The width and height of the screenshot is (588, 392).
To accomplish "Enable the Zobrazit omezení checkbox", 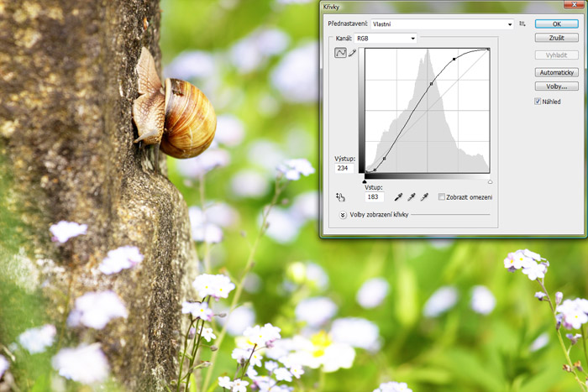I will [442, 197].
